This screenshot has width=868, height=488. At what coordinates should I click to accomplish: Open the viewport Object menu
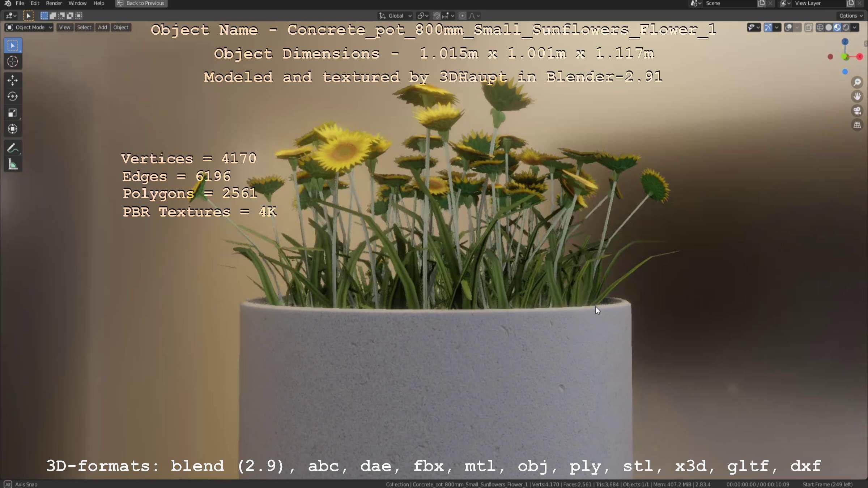pos(121,27)
